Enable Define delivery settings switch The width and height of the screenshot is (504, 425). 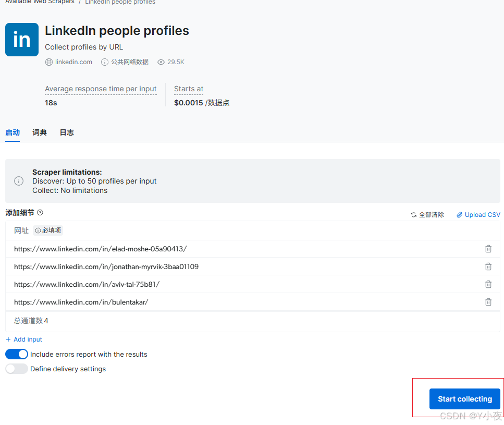pyautogui.click(x=16, y=369)
